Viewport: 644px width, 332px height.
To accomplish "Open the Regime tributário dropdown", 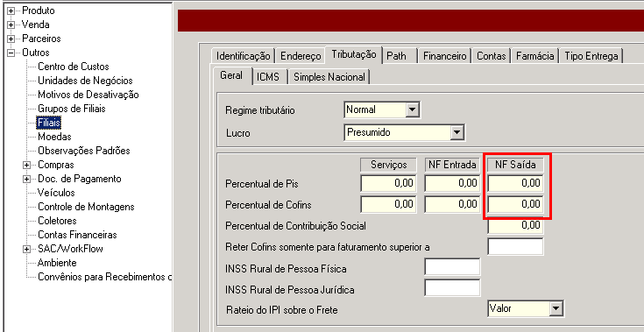I will (x=412, y=110).
